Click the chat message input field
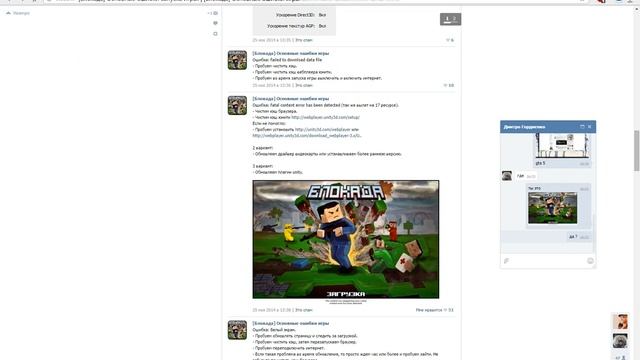The width and height of the screenshot is (640, 360). click(x=548, y=261)
